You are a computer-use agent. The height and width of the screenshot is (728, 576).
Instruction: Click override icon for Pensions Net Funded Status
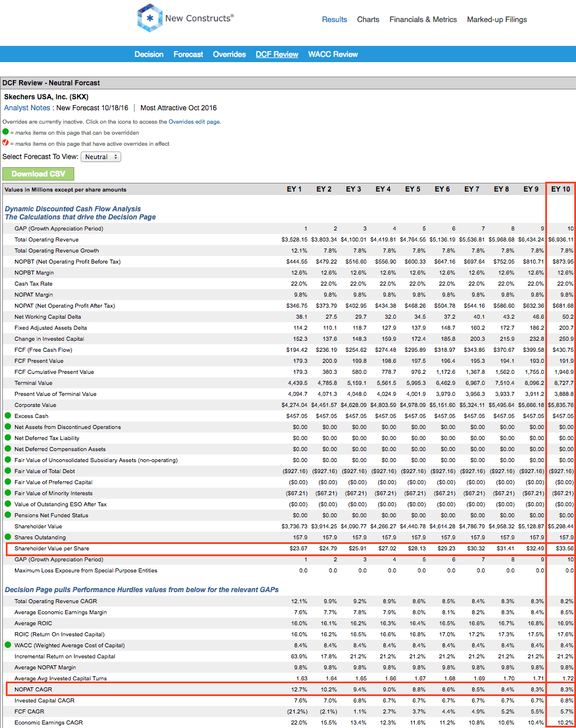[x=8, y=515]
